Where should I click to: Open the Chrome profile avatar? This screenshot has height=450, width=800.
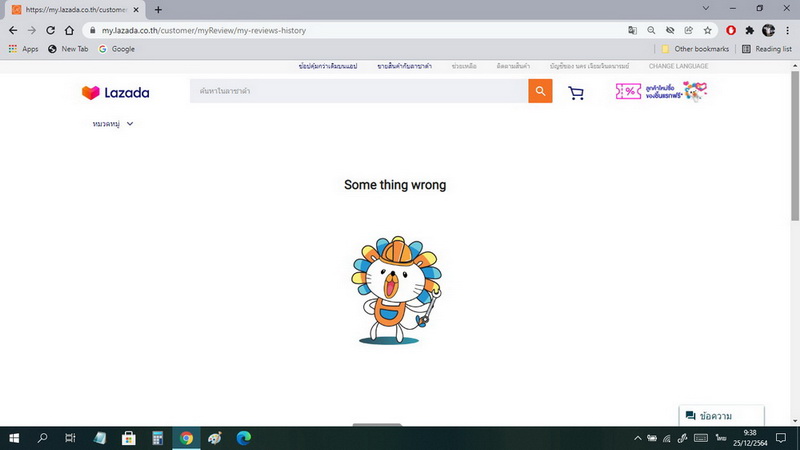click(768, 31)
